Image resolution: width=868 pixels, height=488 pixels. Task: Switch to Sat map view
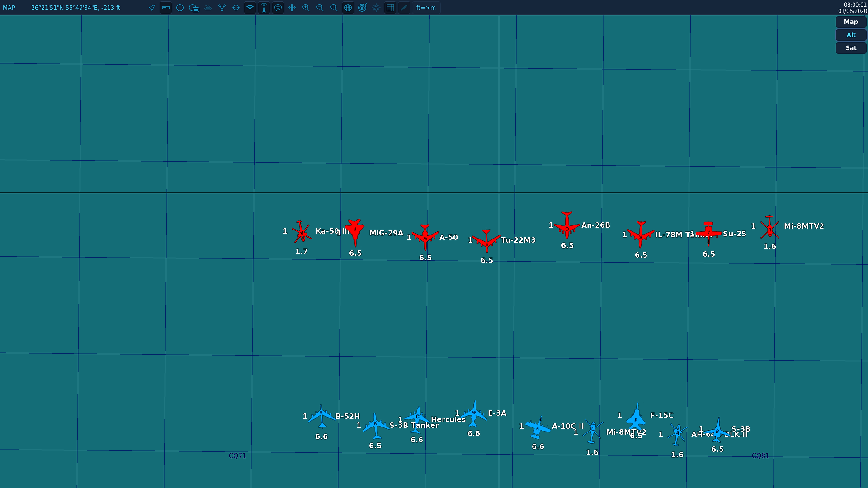click(x=851, y=48)
